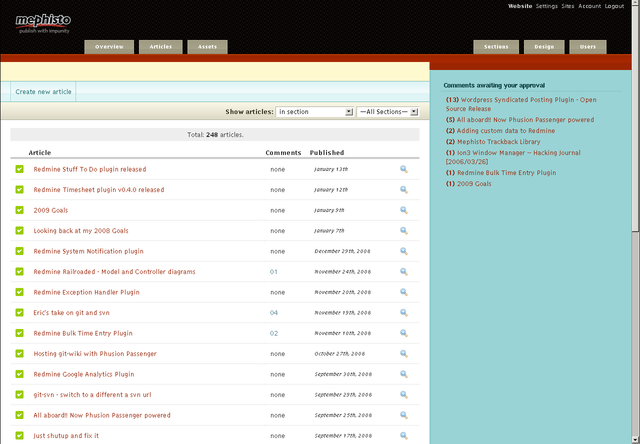Open article Redmine Timesheet plugin v0.4.0 released
Screen dimensions: 640x444
pos(99,190)
